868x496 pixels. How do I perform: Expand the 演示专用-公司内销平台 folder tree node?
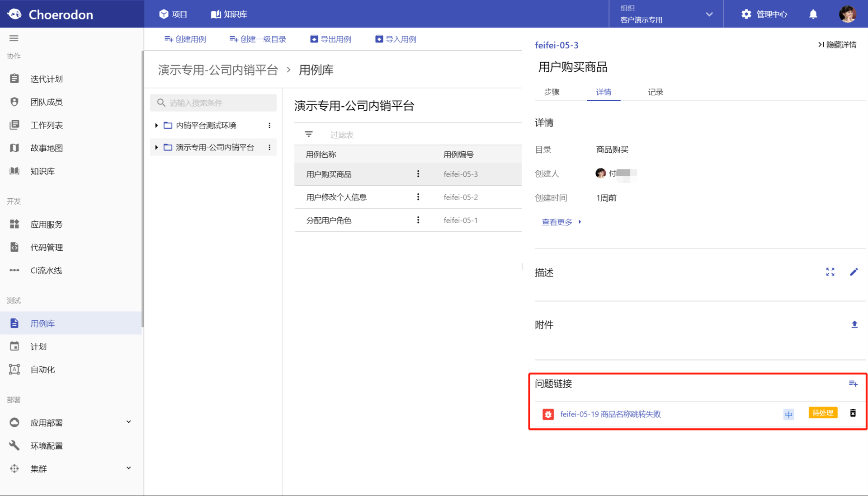[156, 147]
